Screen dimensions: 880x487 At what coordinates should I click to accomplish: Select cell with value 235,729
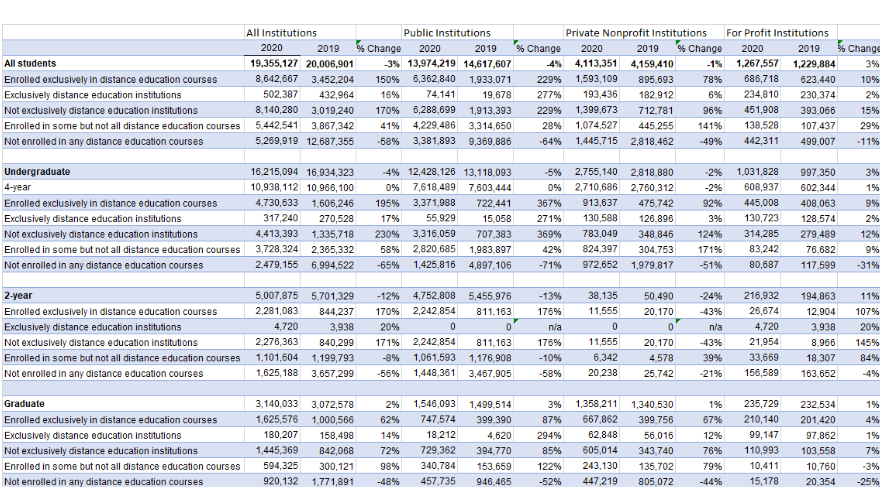(752, 404)
